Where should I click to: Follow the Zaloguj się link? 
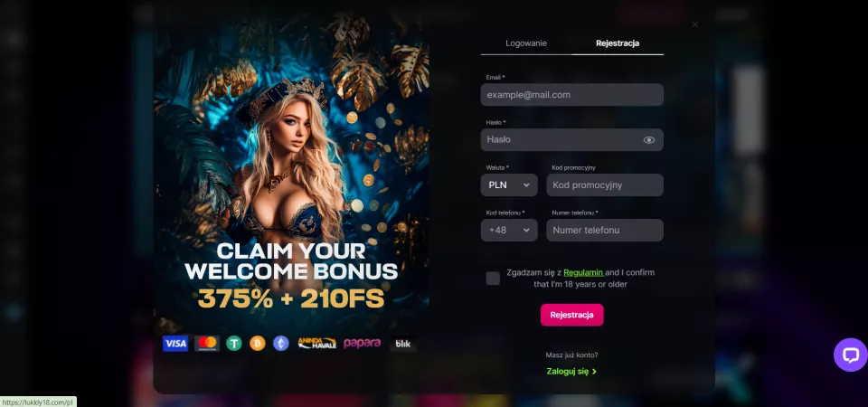click(x=571, y=372)
